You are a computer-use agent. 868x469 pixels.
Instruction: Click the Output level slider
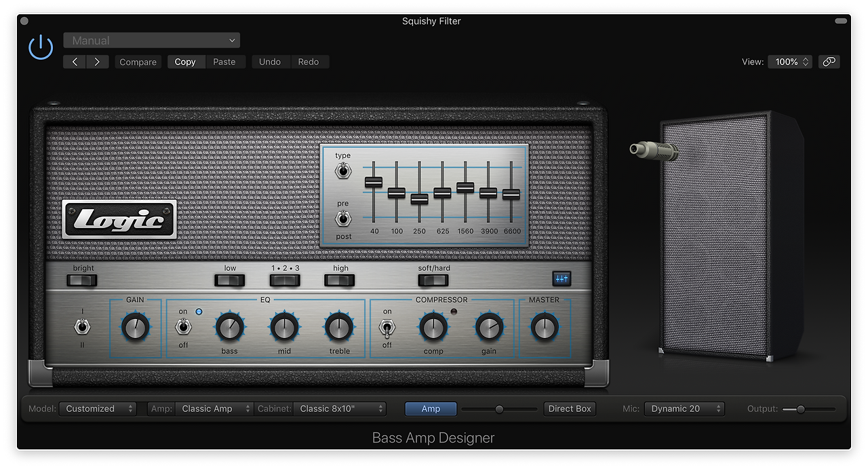[808, 409]
